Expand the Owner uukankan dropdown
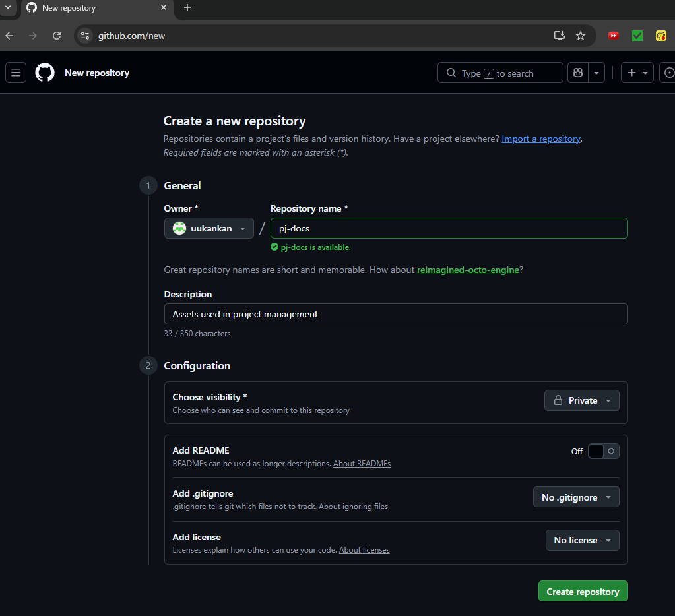Screen dimensions: 675x616 pos(209,228)
